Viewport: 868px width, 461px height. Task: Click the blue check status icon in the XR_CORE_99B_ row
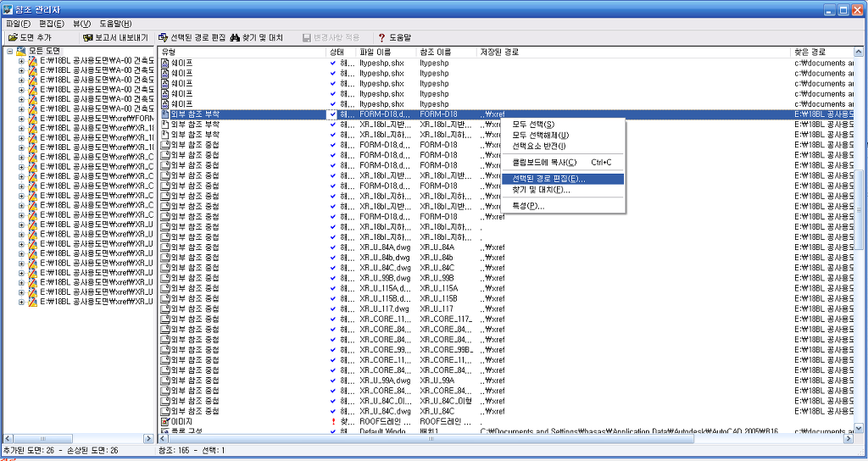click(x=332, y=350)
